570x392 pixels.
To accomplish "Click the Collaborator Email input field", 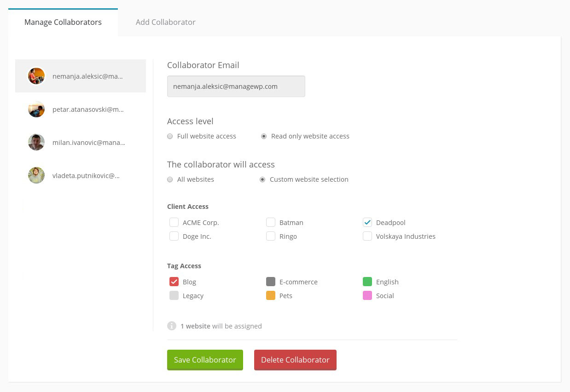I will point(236,86).
